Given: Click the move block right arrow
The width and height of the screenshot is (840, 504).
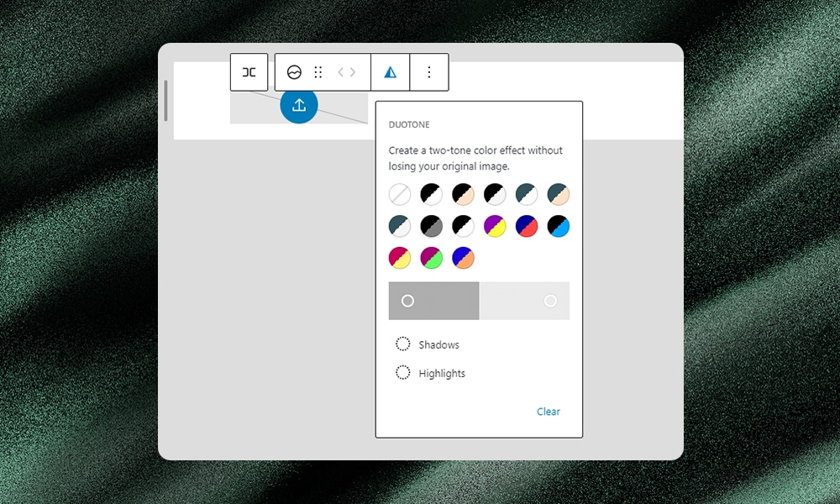Looking at the screenshot, I should pos(354,72).
